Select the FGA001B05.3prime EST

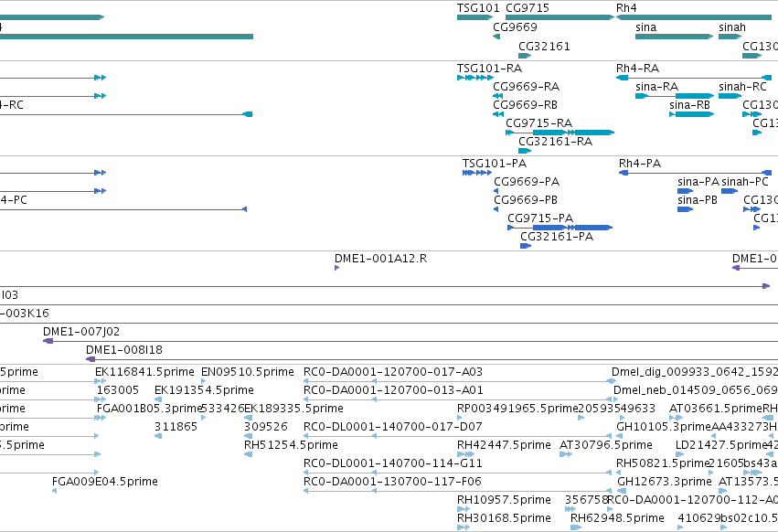[101, 418]
